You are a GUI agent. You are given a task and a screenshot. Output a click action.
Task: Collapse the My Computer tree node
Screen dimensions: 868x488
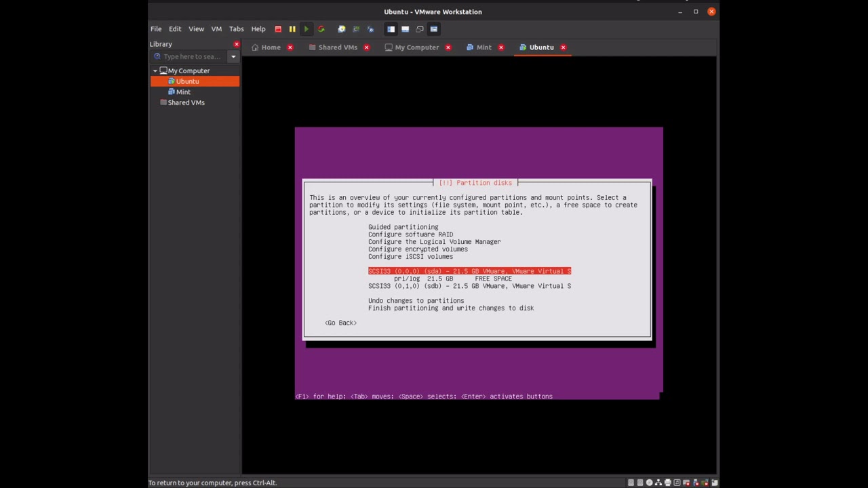(155, 70)
